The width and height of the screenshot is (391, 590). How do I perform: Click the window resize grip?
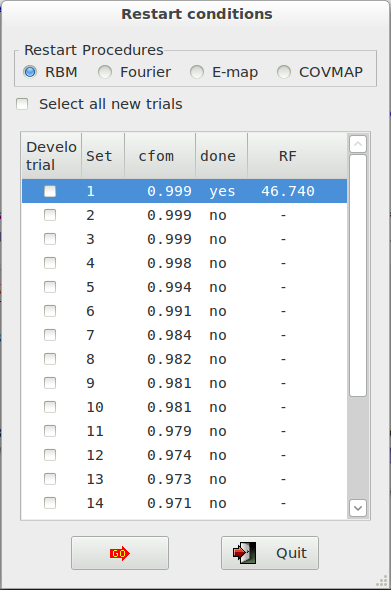(x=382, y=581)
